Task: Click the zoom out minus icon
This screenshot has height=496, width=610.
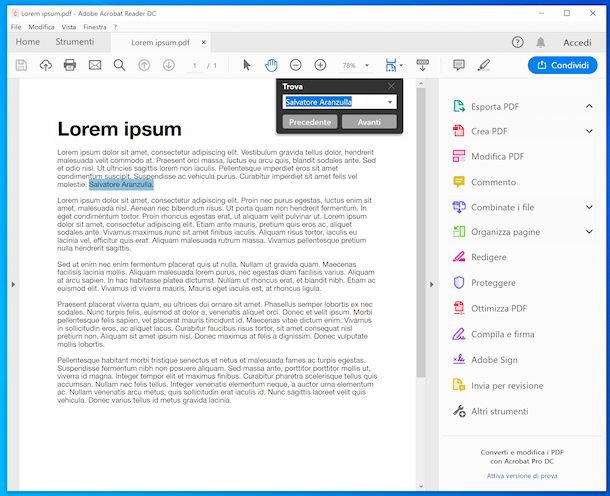Action: pyautogui.click(x=296, y=65)
